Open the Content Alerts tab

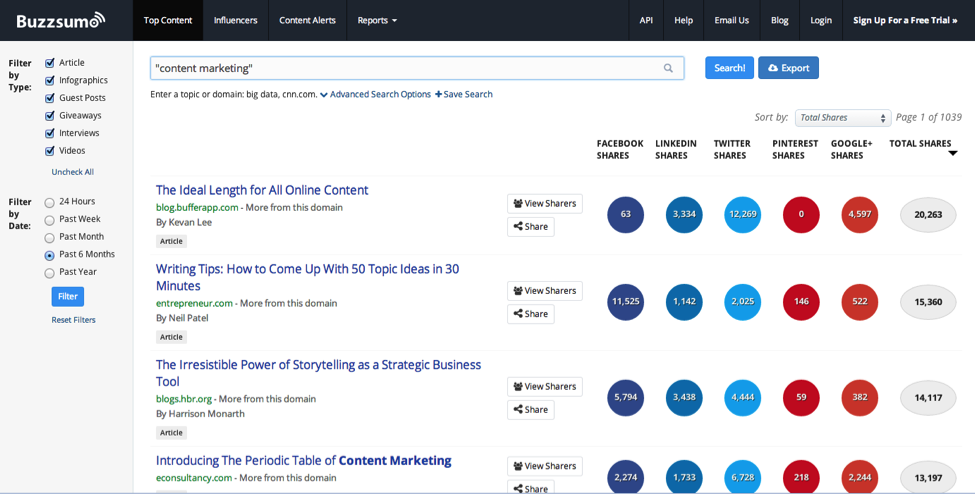point(308,20)
